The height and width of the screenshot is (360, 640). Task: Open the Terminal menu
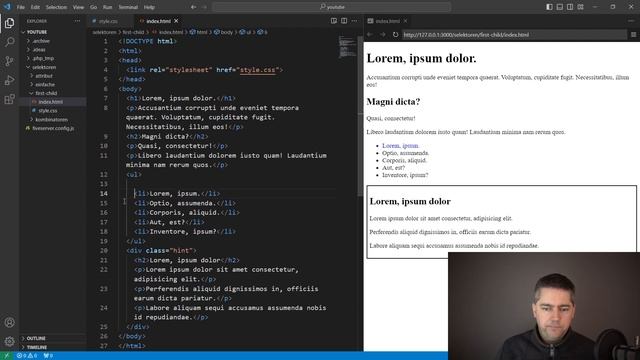128,7
